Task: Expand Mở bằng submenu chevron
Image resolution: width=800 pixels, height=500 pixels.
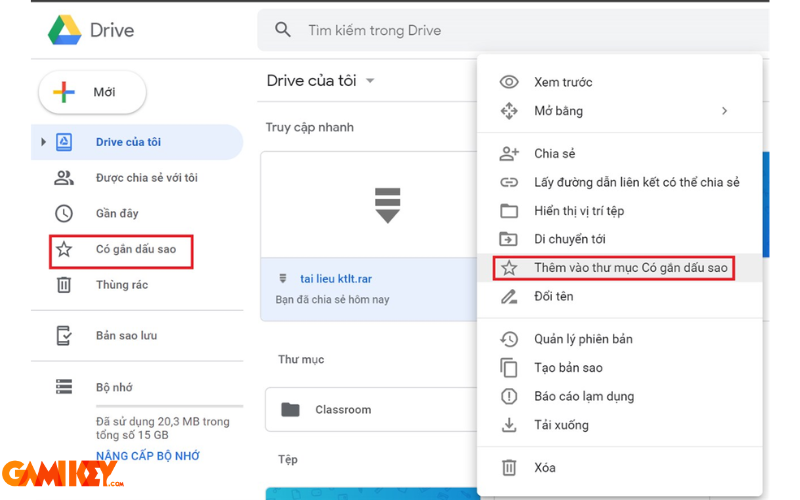Action: coord(724,111)
